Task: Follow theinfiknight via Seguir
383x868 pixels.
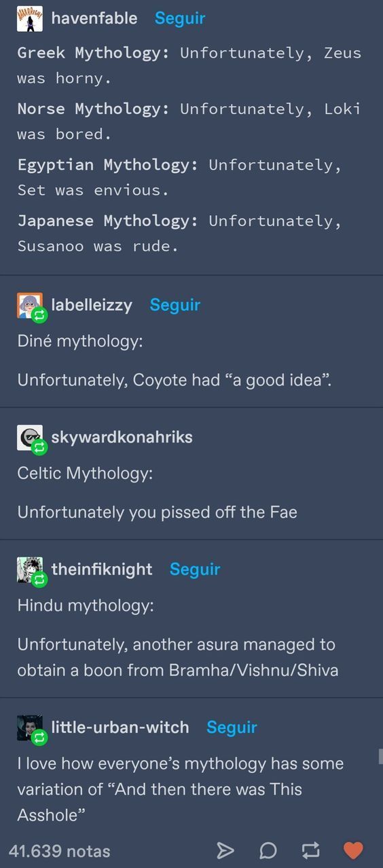Action: pos(195,569)
